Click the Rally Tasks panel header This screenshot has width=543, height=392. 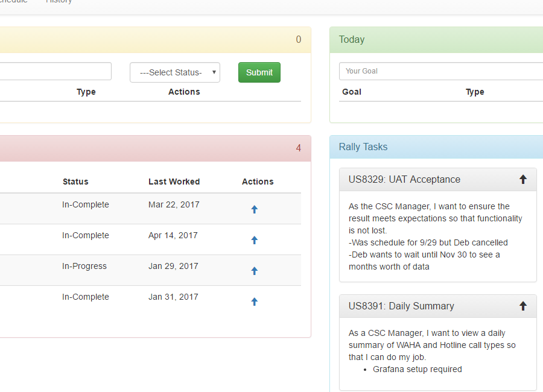[363, 147]
